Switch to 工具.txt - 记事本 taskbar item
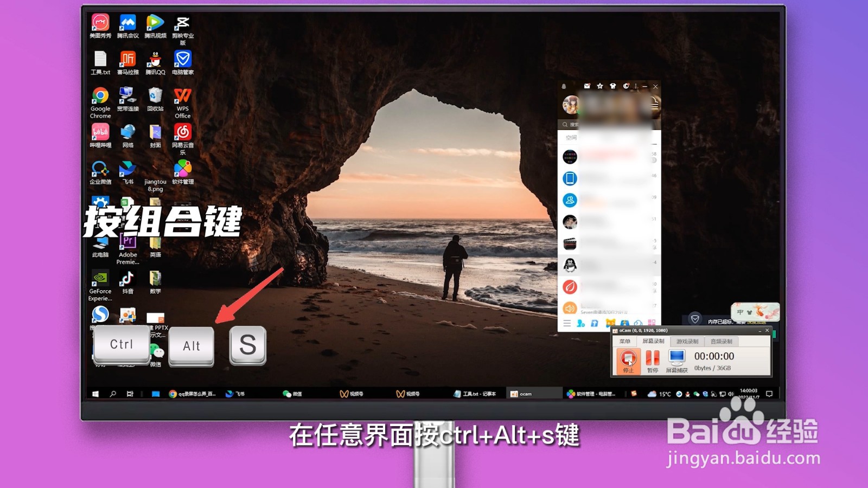The width and height of the screenshot is (868, 488). pos(475,394)
